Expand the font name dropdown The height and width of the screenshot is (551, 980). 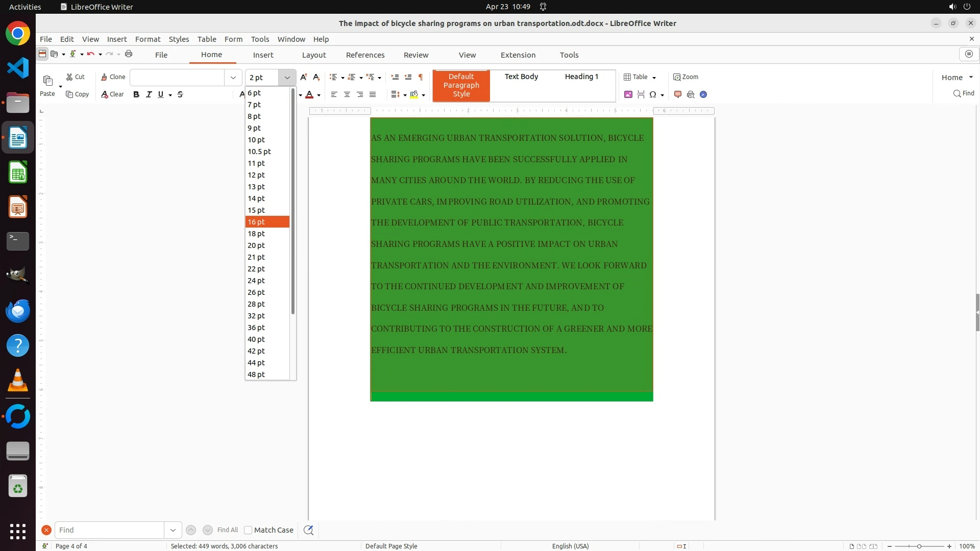[233, 78]
